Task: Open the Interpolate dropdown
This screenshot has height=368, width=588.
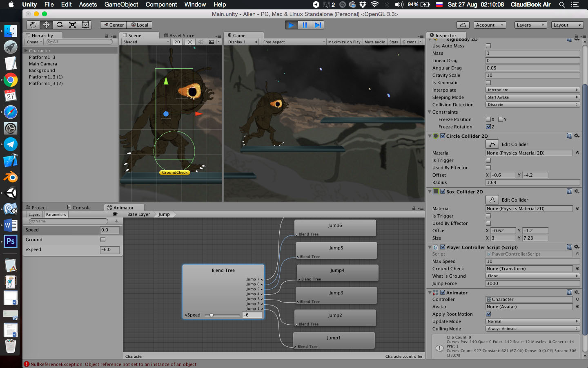Action: pos(533,90)
